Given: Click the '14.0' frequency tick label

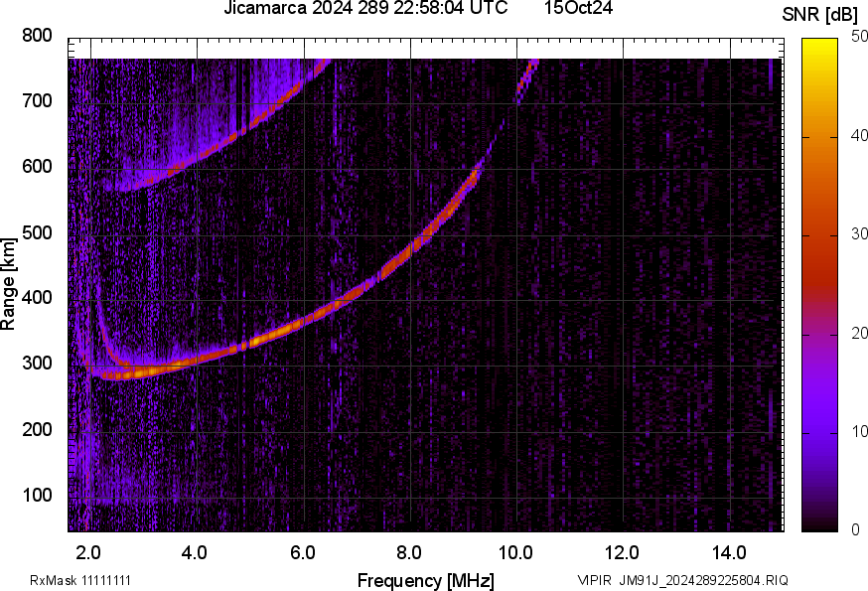Looking at the screenshot, I should point(729,553).
